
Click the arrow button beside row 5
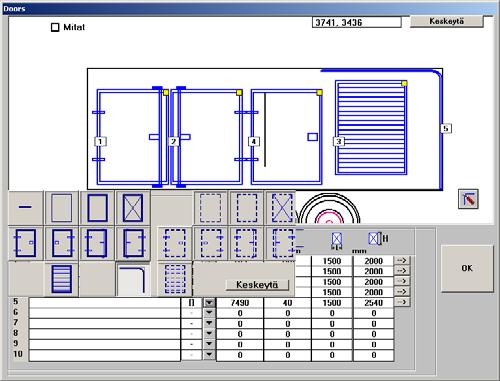pyautogui.click(x=402, y=302)
